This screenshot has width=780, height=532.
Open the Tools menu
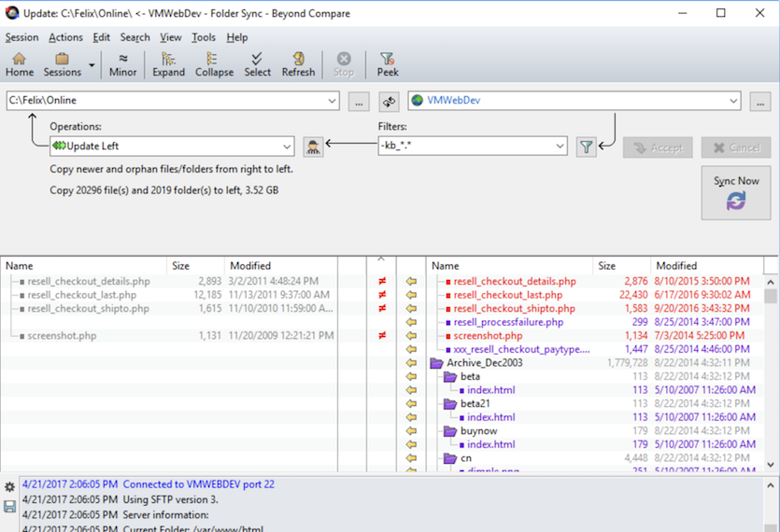tap(204, 37)
